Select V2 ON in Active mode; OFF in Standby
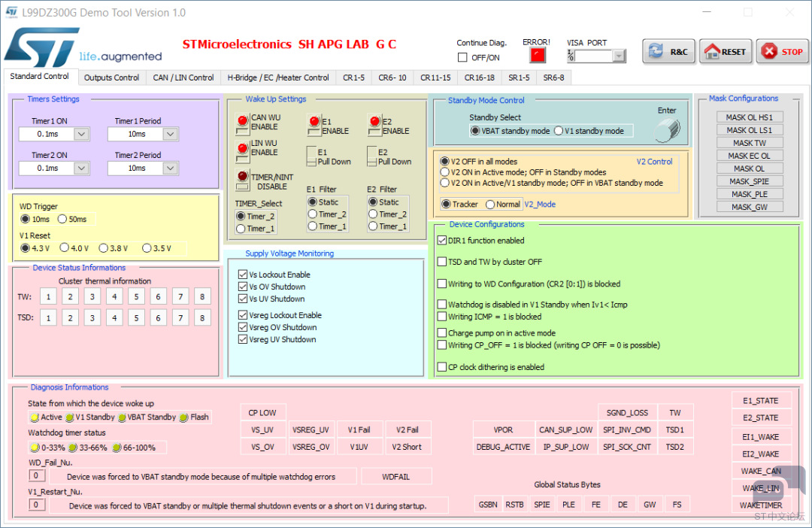812x528 pixels. click(444, 172)
